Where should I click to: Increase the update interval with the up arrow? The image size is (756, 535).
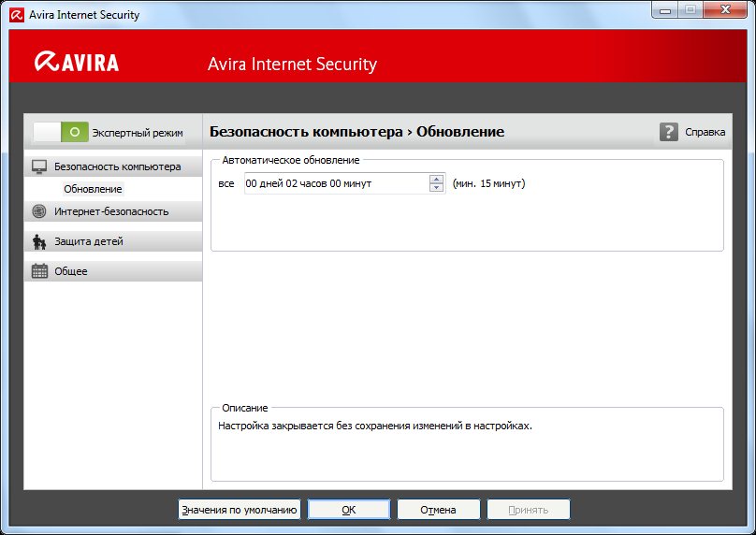tap(436, 179)
